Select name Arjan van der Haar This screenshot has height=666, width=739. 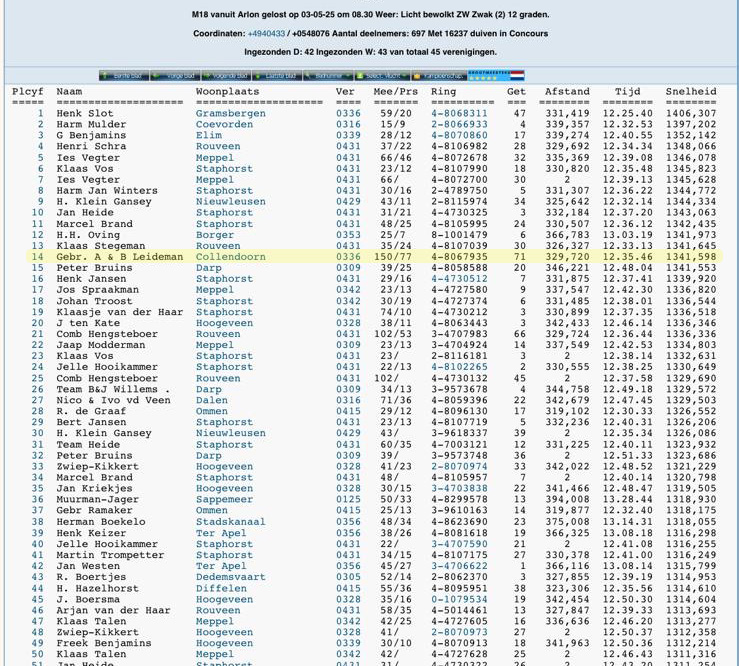pos(113,610)
